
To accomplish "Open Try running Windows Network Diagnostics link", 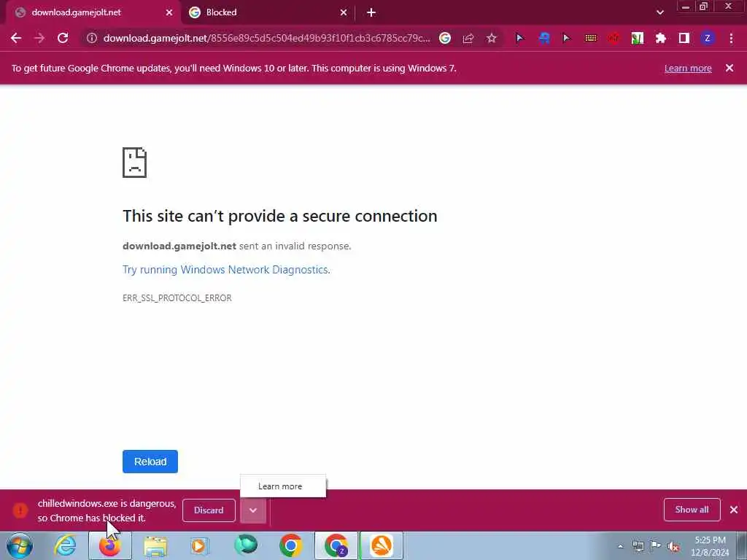I will click(226, 270).
